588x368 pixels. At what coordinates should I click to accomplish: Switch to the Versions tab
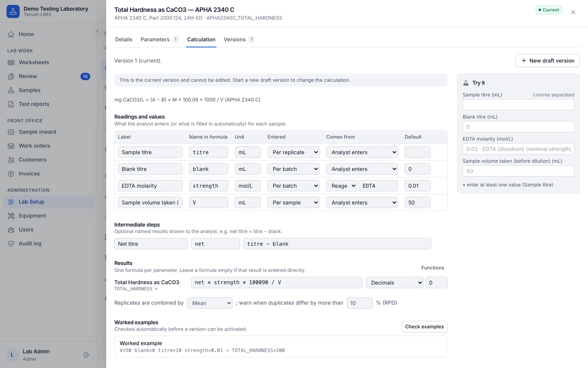coord(239,40)
